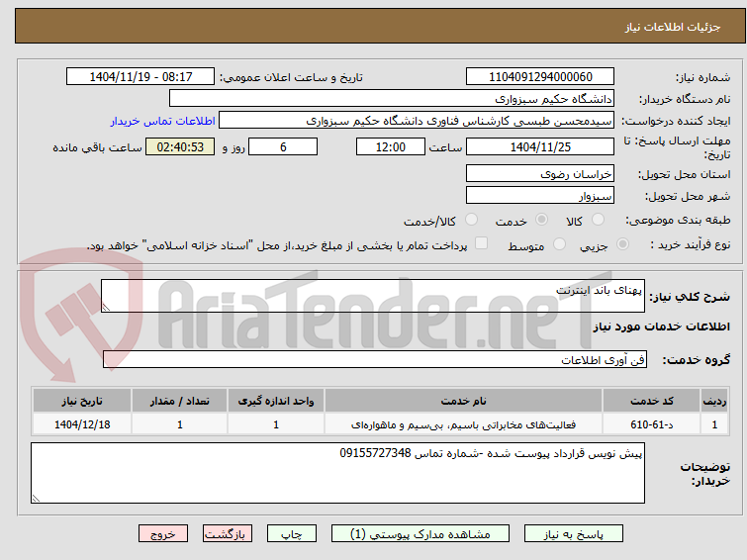Click the days remaining field 6
The width and height of the screenshot is (747, 560).
[283, 146]
